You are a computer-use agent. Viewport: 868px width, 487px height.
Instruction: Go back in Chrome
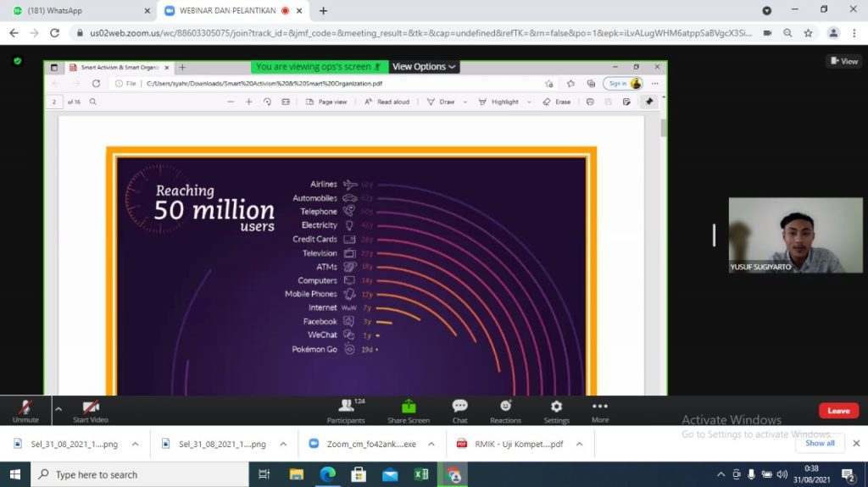tap(14, 33)
